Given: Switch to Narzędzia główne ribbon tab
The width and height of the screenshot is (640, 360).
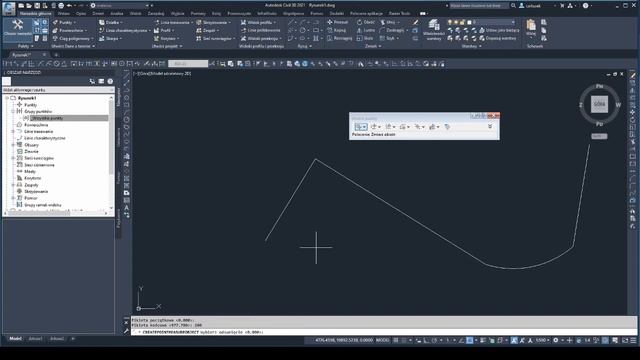Looking at the screenshot, I should point(36,13).
